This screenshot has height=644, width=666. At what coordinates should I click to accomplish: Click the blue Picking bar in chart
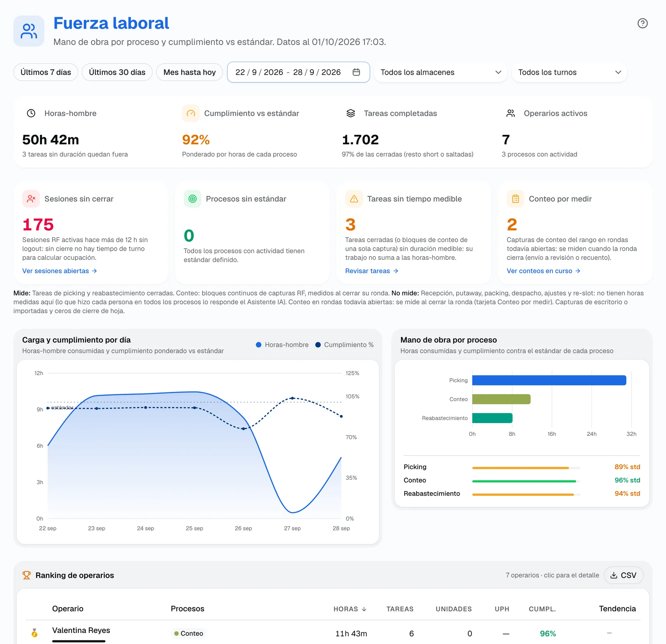(x=549, y=380)
